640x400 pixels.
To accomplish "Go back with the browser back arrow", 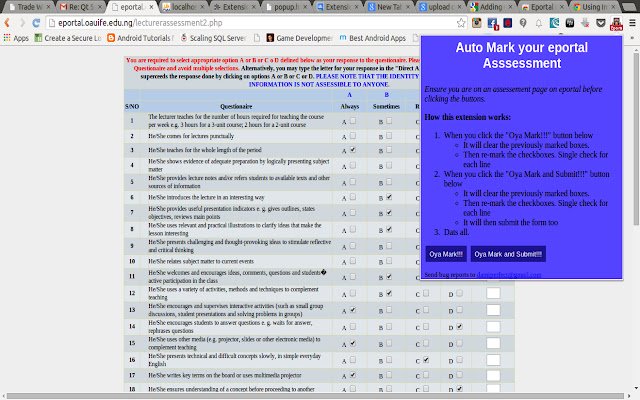I will [7, 23].
